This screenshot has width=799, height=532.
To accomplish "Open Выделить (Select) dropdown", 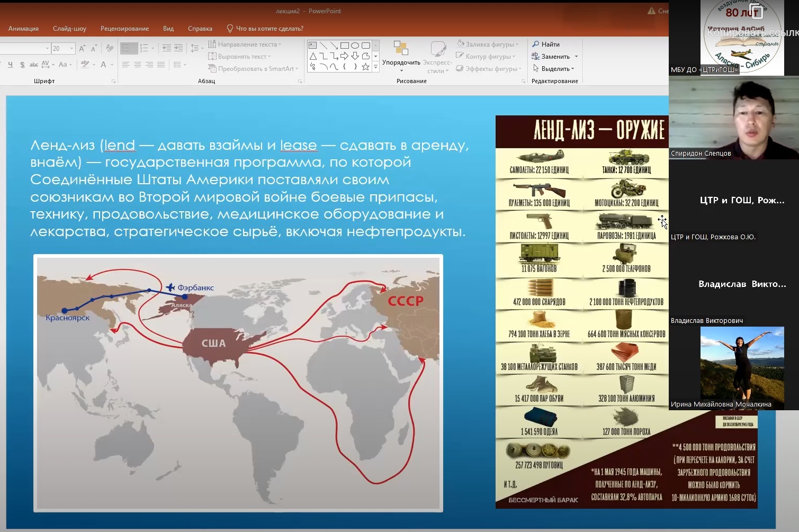I will tap(553, 69).
